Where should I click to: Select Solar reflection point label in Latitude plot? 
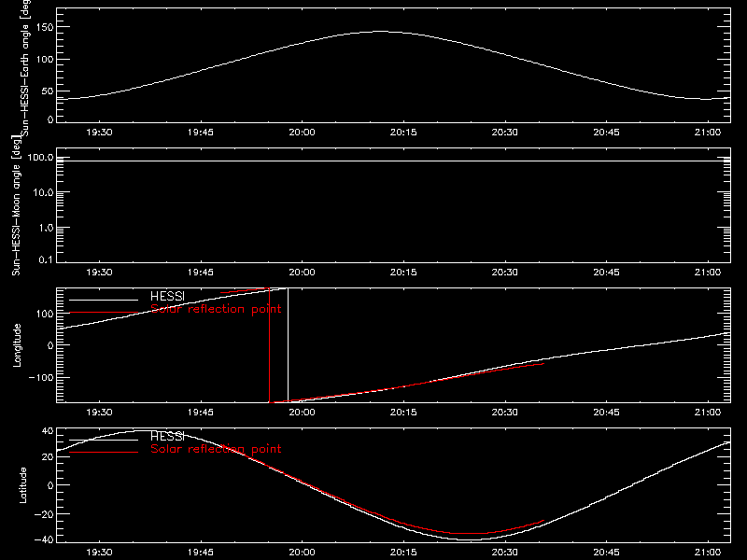[216, 449]
